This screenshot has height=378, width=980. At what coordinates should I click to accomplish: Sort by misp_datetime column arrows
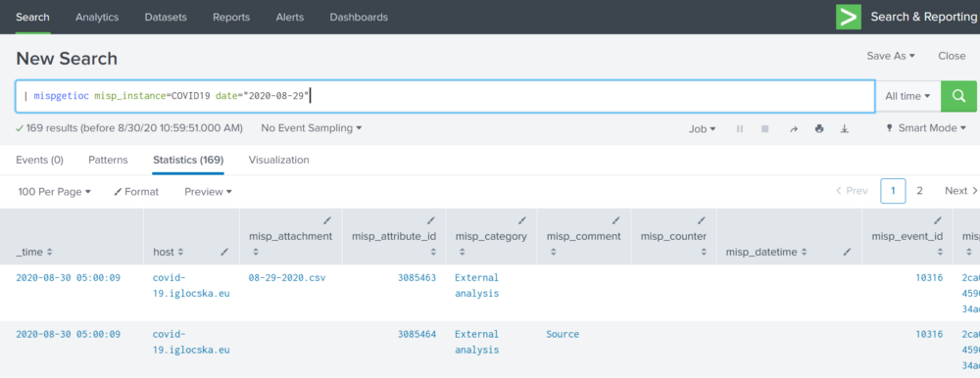[x=804, y=252]
